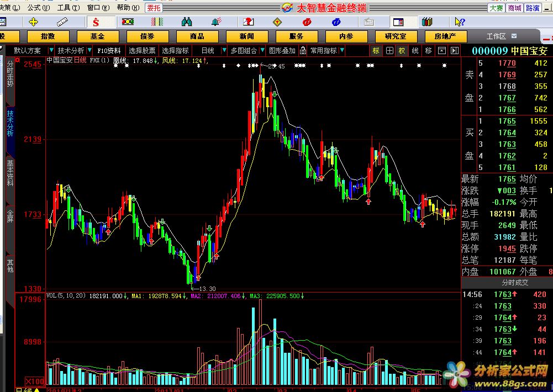Screen dimensions: 553x392
Task: Click the yellow diamond toolbar icon
Action: click(x=277, y=22)
